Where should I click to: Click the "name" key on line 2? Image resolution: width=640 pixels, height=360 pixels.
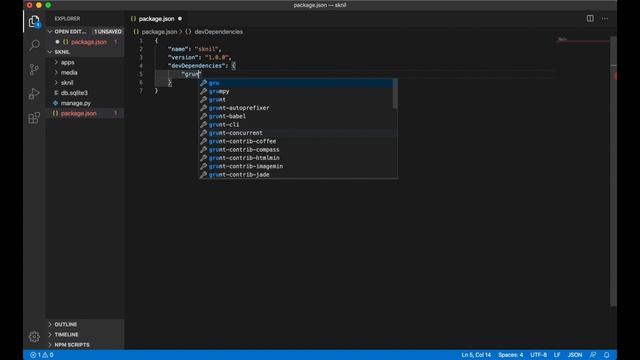pos(178,49)
